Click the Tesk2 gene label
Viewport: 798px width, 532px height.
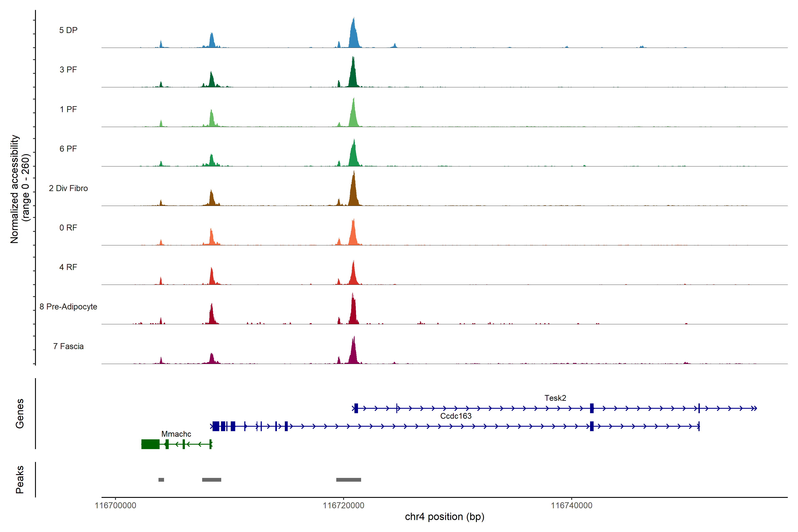(x=555, y=398)
